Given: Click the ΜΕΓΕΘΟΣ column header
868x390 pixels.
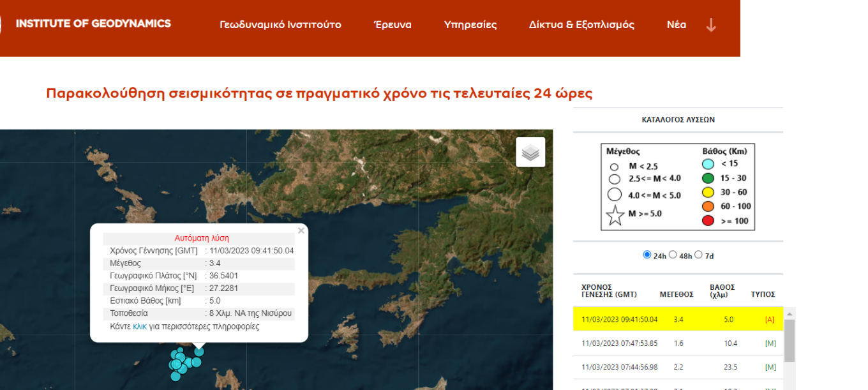Looking at the screenshot, I should click(x=677, y=294).
